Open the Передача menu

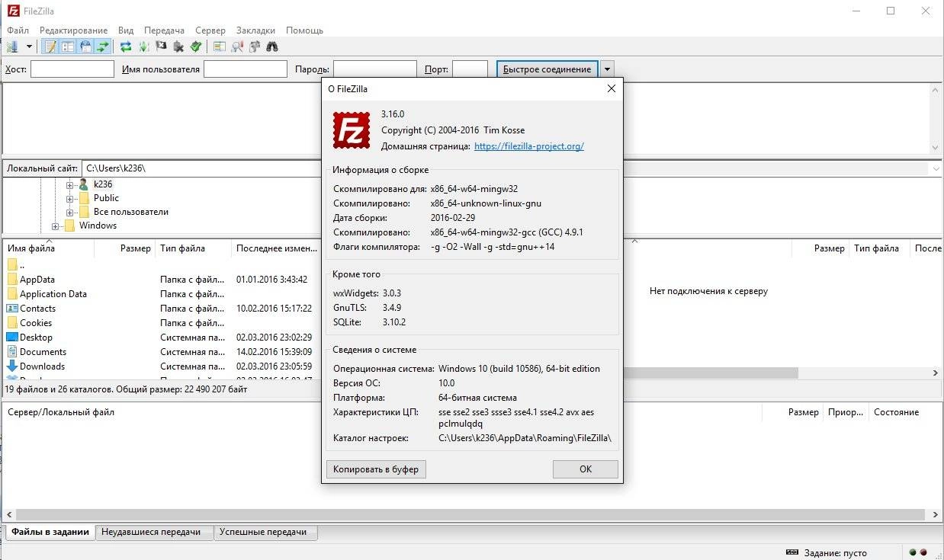tap(164, 30)
